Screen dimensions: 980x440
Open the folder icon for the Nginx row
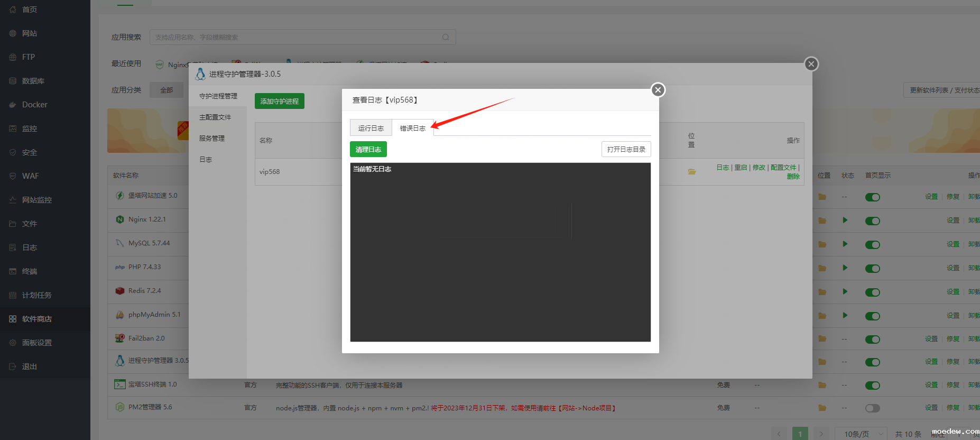tap(822, 221)
